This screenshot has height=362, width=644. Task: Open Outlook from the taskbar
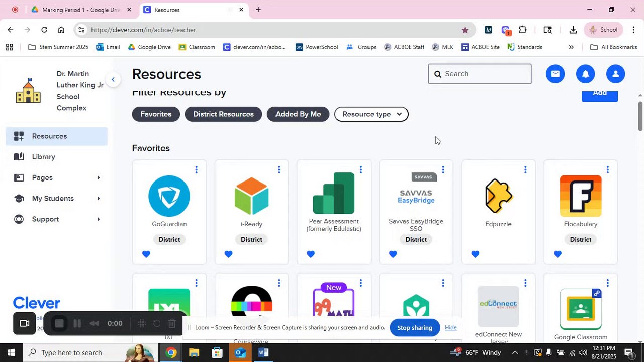click(x=240, y=352)
